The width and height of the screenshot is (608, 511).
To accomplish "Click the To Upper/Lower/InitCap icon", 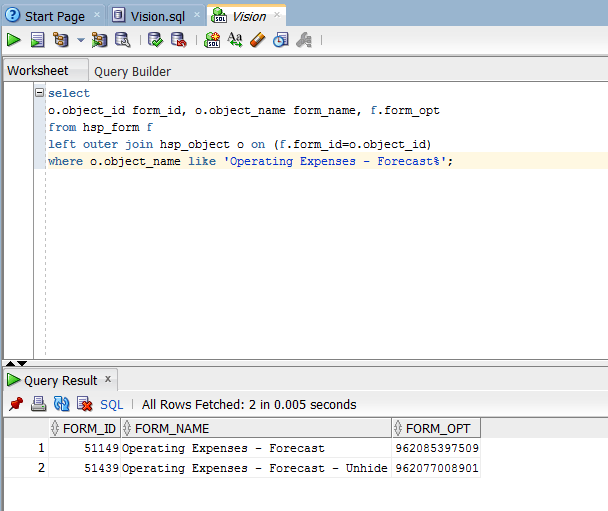I will coord(235,40).
